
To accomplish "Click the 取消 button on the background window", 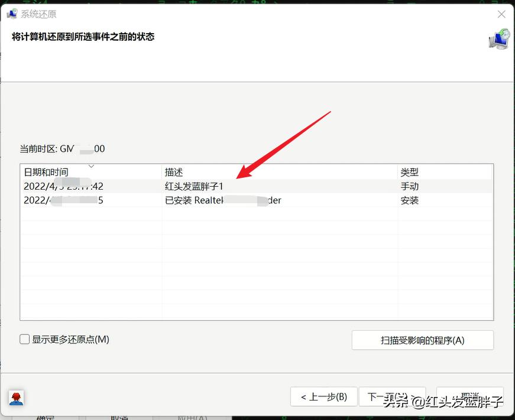I will coord(118,416).
